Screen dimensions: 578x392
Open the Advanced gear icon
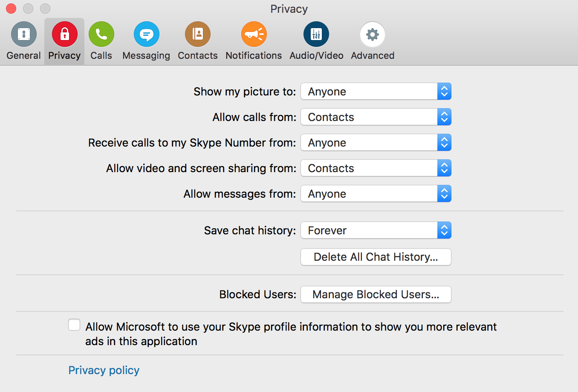click(x=373, y=35)
